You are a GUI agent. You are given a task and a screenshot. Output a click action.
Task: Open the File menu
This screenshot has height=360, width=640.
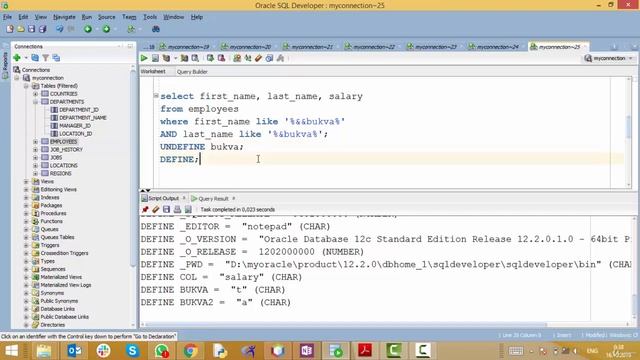click(7, 17)
